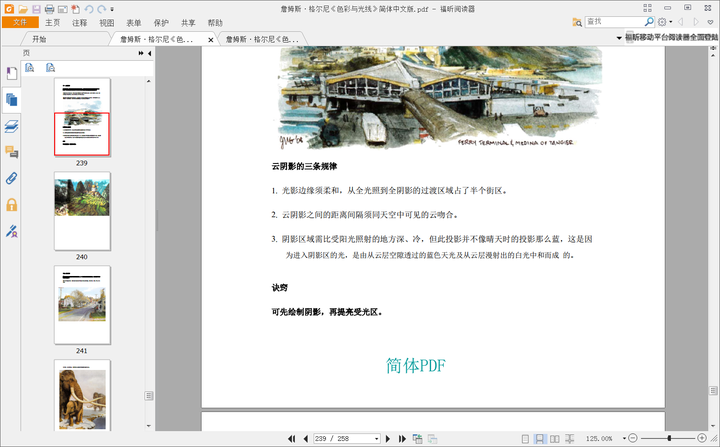Image resolution: width=720 pixels, height=447 pixels.
Task: Open the bookmarks panel icon in sidebar
Action: click(11, 73)
